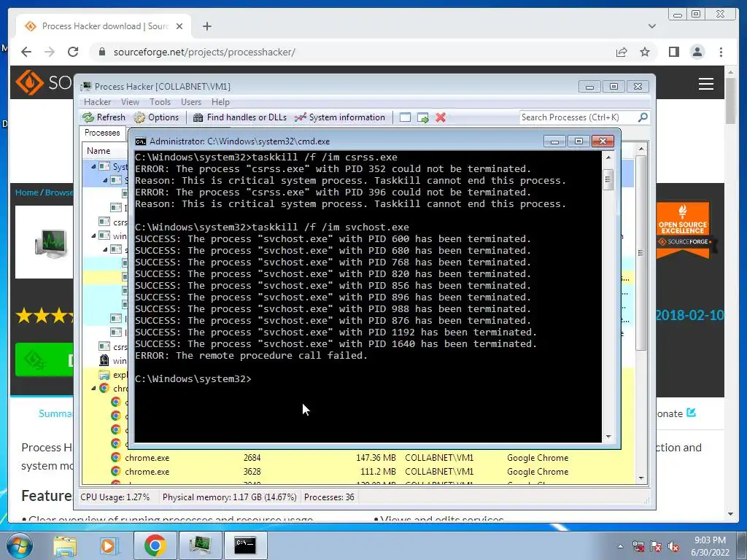The height and width of the screenshot is (560, 747).
Task: Click the share page icon in Chrome
Action: click(622, 52)
